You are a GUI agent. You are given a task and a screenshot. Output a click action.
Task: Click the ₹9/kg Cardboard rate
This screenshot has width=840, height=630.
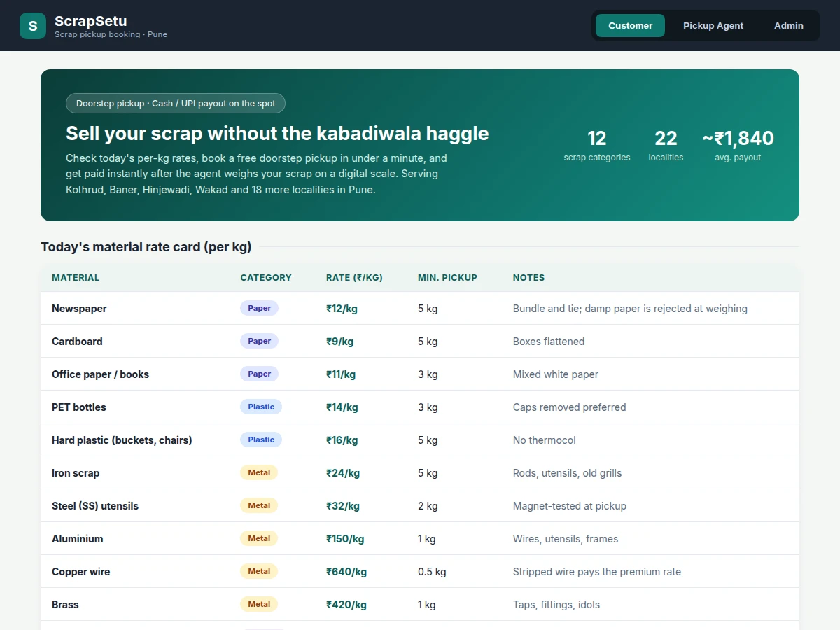coord(339,342)
